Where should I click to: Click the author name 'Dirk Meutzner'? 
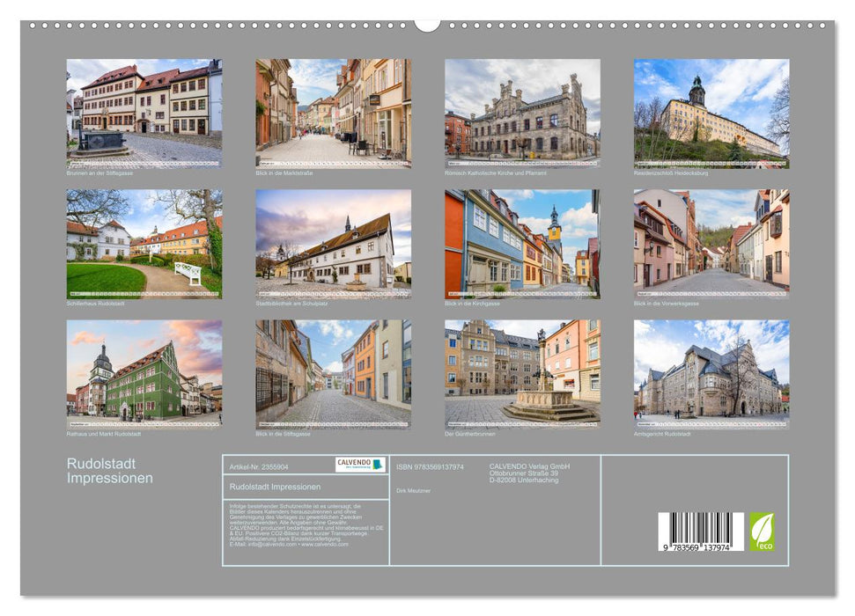point(413,491)
